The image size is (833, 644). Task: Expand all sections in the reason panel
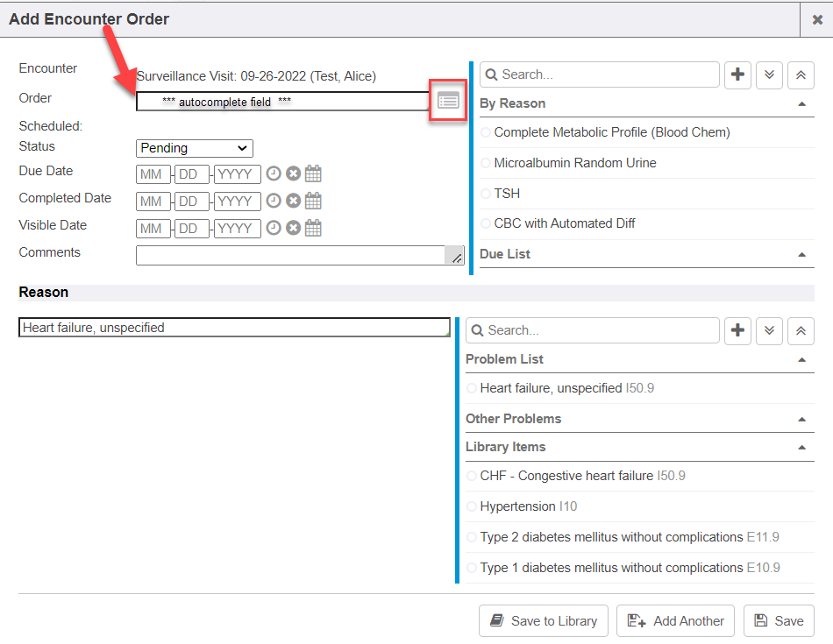[769, 330]
